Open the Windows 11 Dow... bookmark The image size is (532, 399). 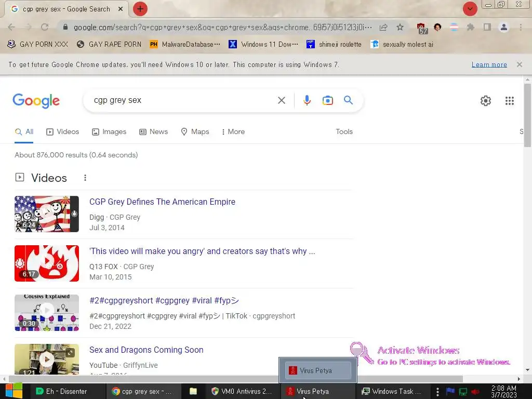tap(263, 44)
